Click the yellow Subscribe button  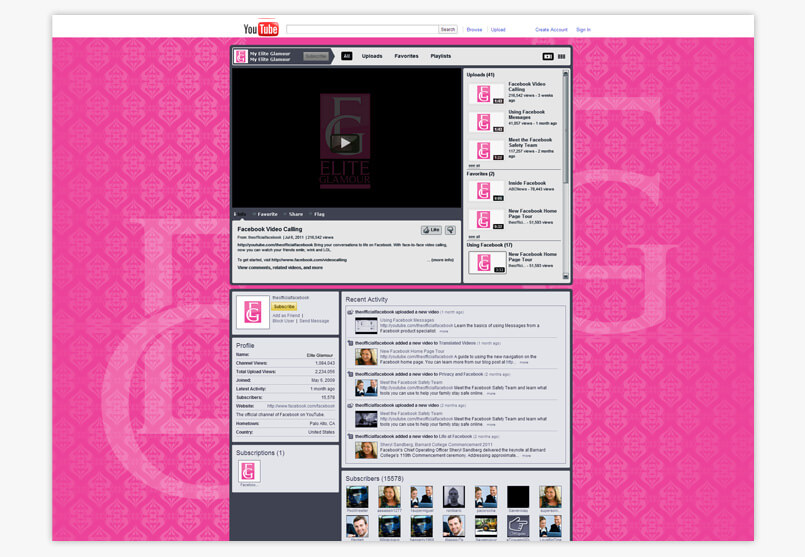click(284, 306)
